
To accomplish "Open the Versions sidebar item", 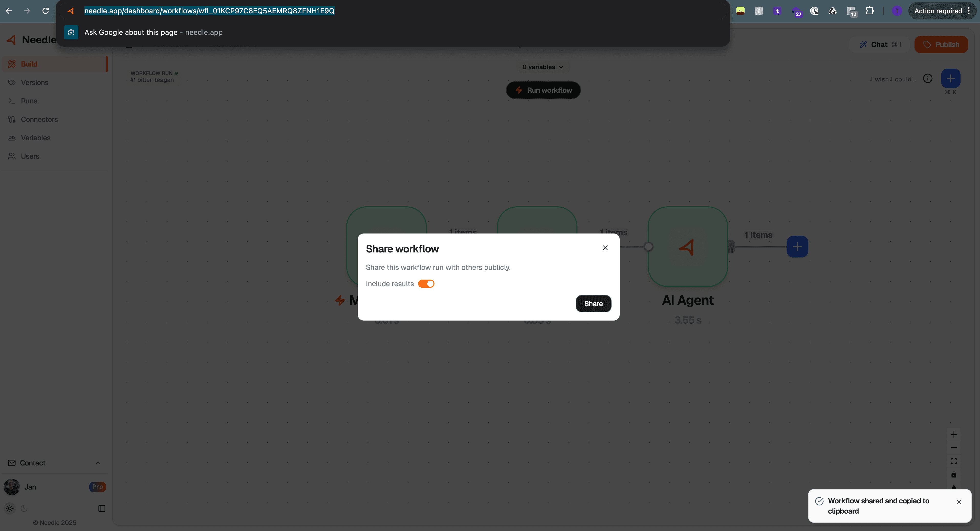I will click(x=34, y=83).
